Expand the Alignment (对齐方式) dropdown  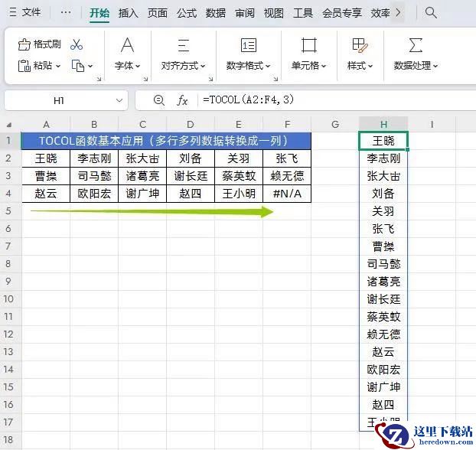(183, 66)
